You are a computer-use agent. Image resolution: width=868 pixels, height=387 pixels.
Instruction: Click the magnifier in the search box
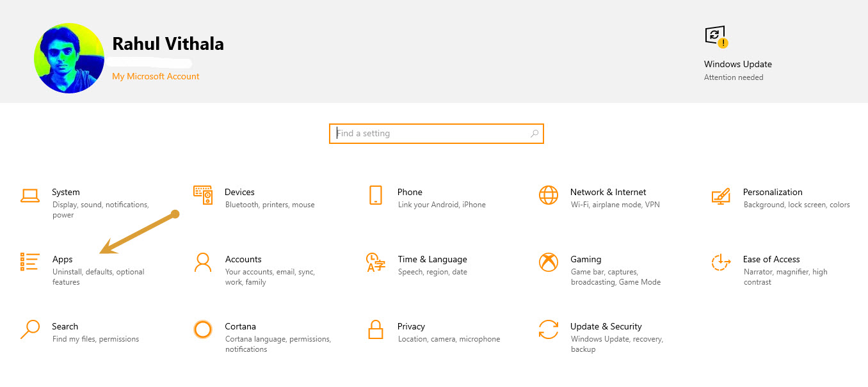click(x=534, y=134)
